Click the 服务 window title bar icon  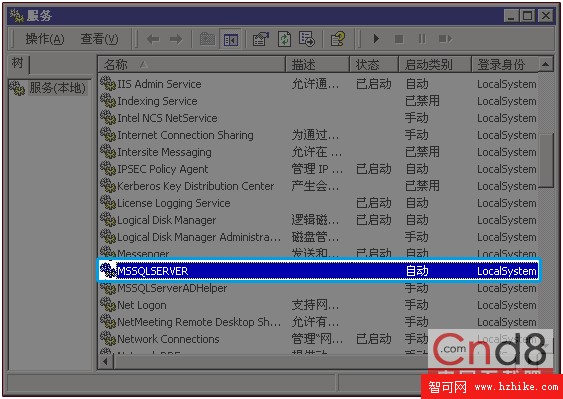(17, 16)
